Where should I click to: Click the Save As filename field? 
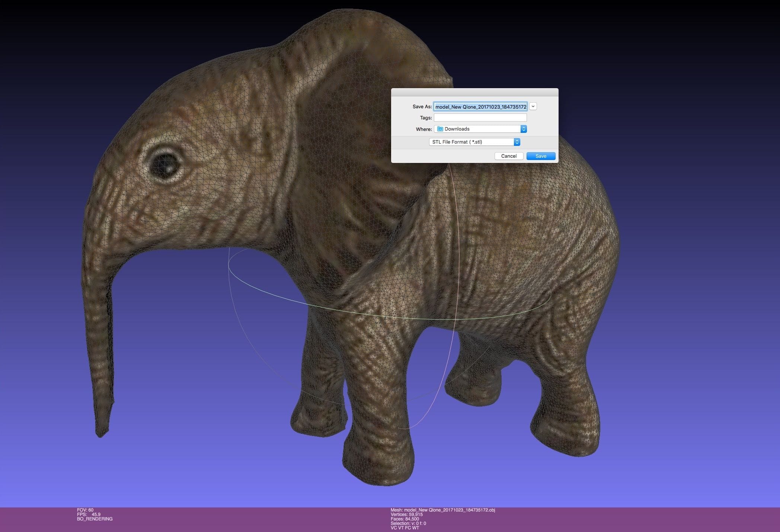480,107
